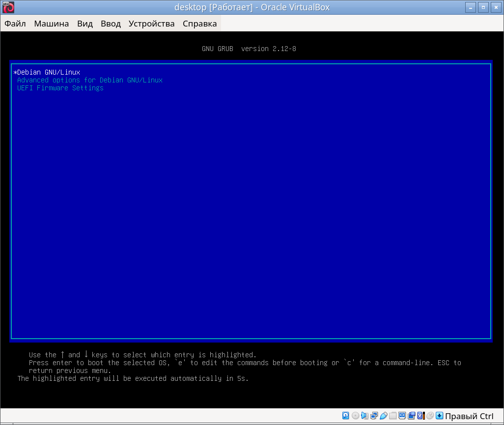Screen dimensions: 504x425
Task: Close the VirtualBox window
Action: click(x=496, y=7)
